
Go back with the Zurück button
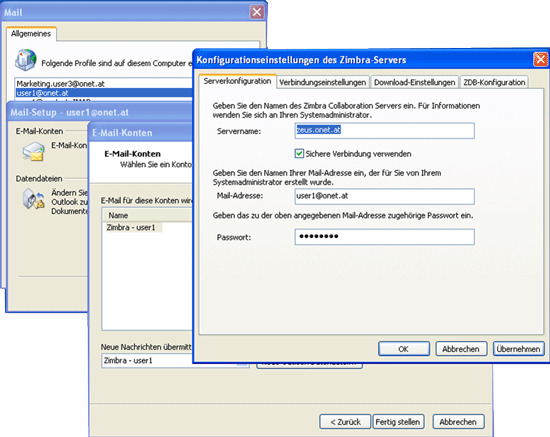[x=345, y=422]
